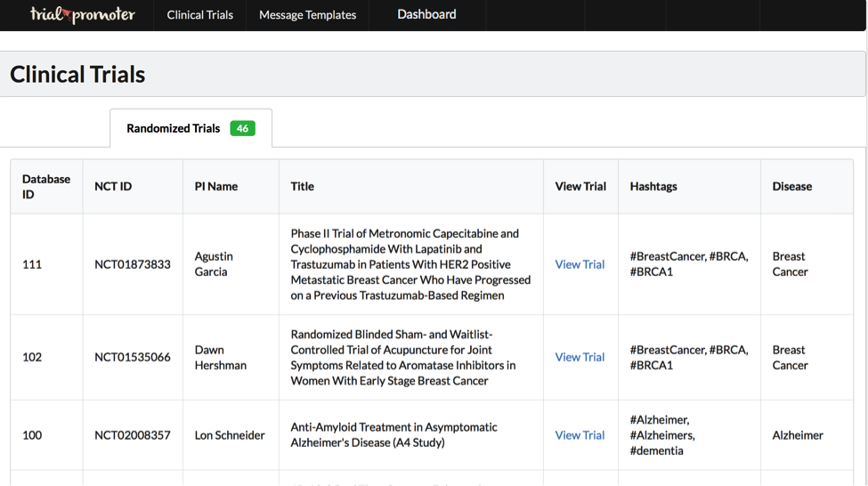Click the NCT ID column header
The width and height of the screenshot is (868, 486).
(x=113, y=186)
